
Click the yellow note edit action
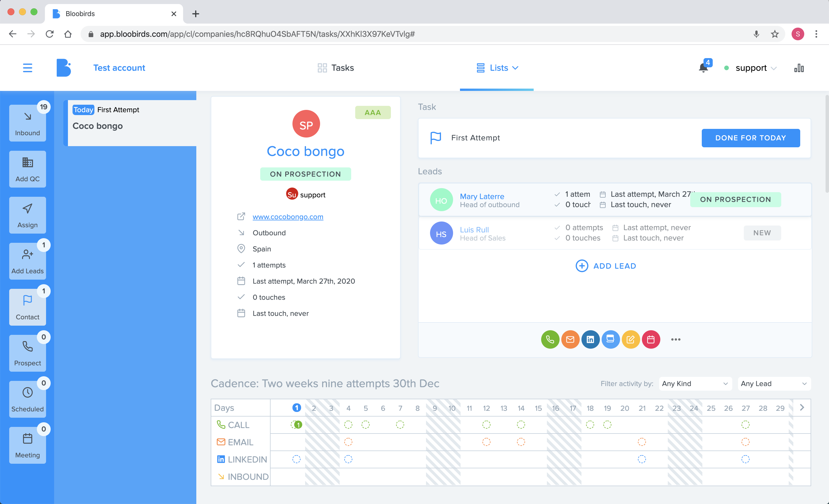(631, 339)
